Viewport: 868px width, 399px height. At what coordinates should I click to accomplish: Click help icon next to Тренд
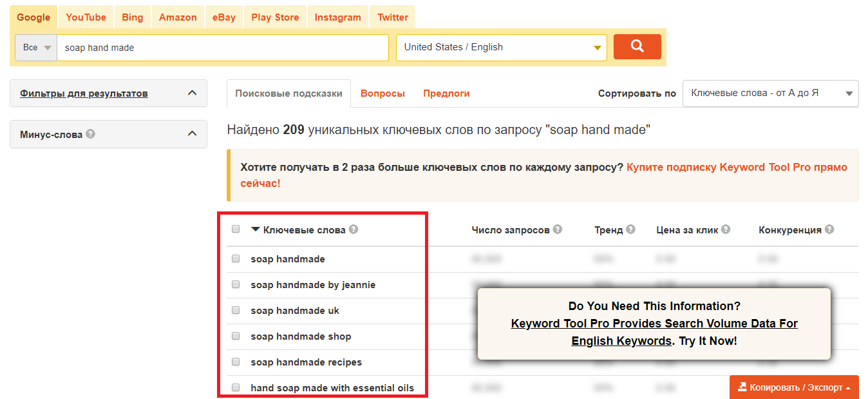click(x=630, y=229)
